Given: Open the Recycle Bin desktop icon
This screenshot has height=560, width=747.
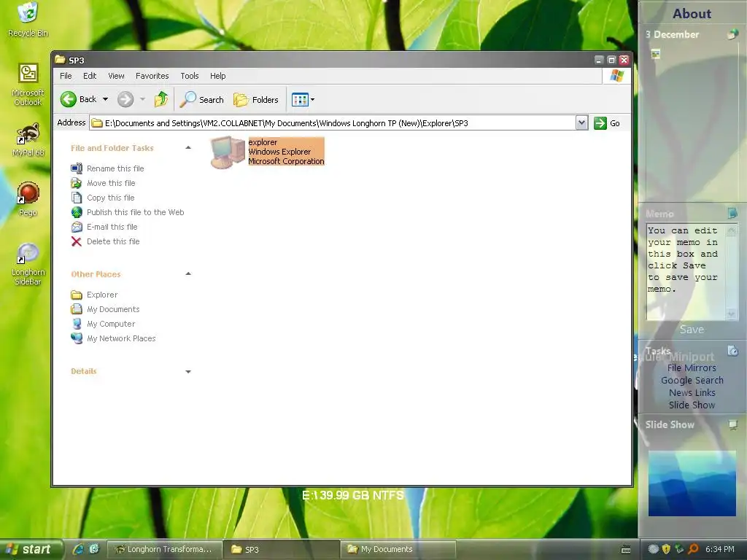Looking at the screenshot, I should [28, 19].
